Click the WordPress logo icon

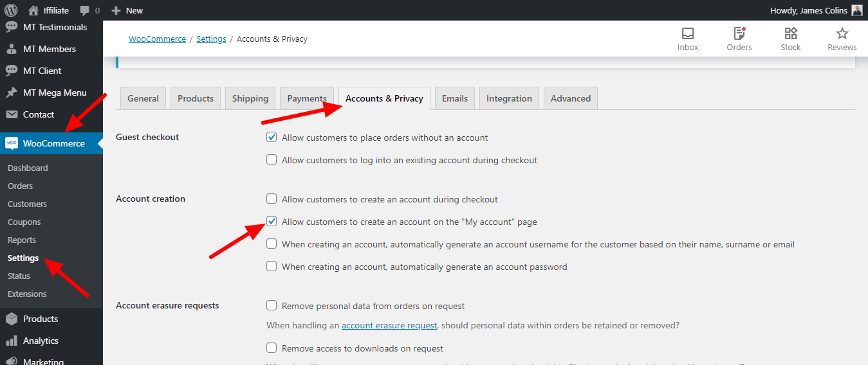click(x=11, y=10)
